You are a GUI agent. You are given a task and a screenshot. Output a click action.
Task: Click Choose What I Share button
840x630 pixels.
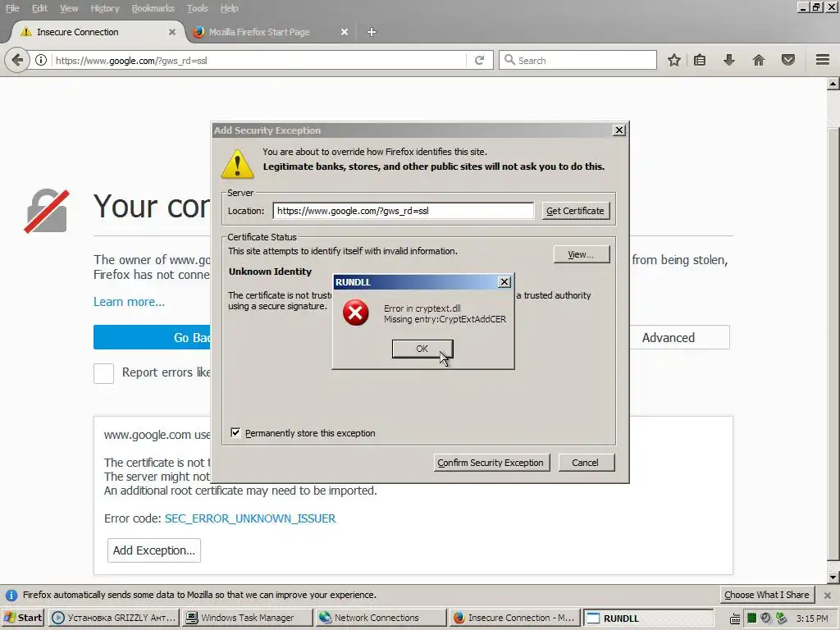(767, 595)
